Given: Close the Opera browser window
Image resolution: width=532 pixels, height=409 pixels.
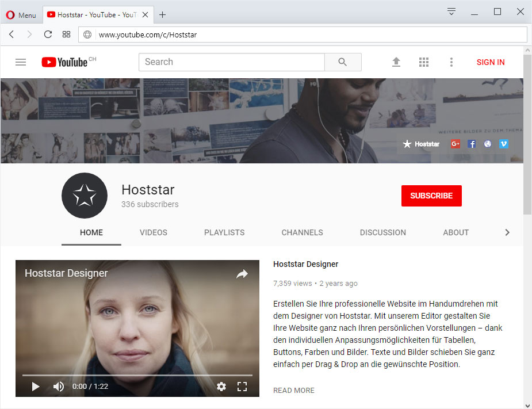Looking at the screenshot, I should 520,12.
